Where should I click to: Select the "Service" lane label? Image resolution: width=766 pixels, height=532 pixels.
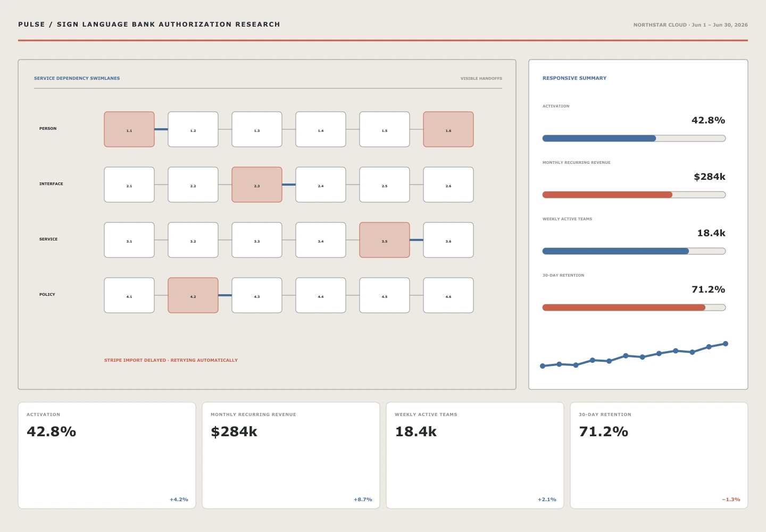[48, 239]
